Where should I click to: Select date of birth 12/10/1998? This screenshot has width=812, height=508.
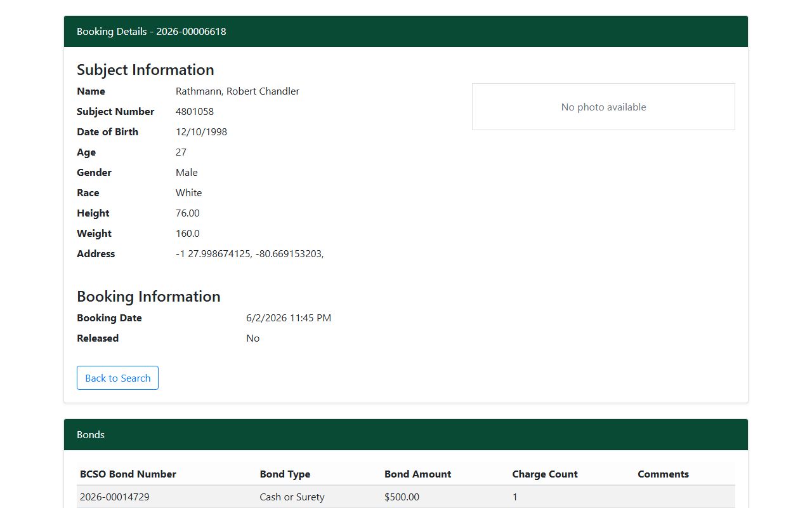tap(201, 132)
